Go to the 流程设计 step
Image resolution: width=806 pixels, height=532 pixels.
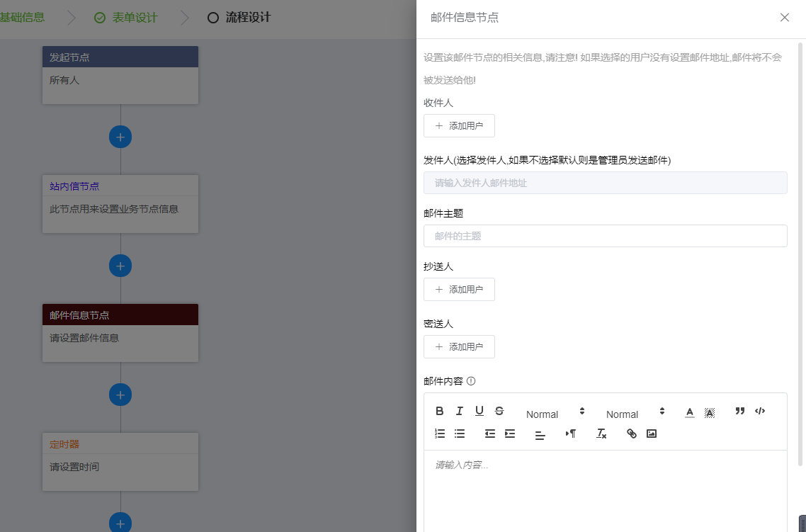248,18
